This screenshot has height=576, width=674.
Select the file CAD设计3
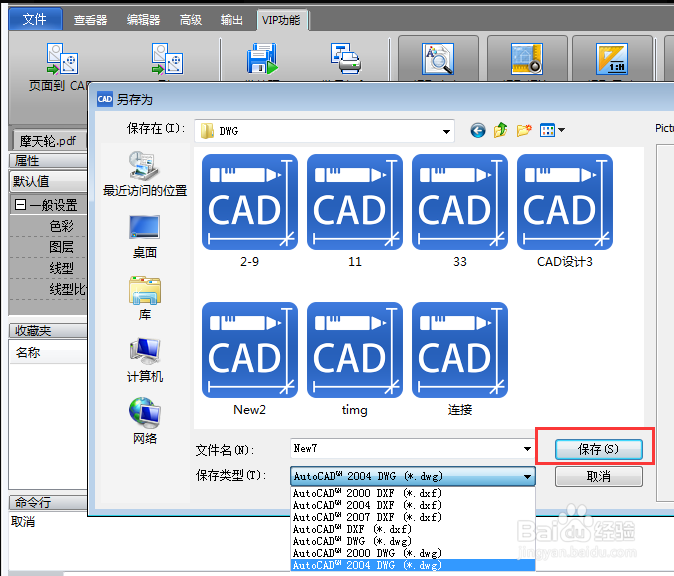[x=565, y=211]
